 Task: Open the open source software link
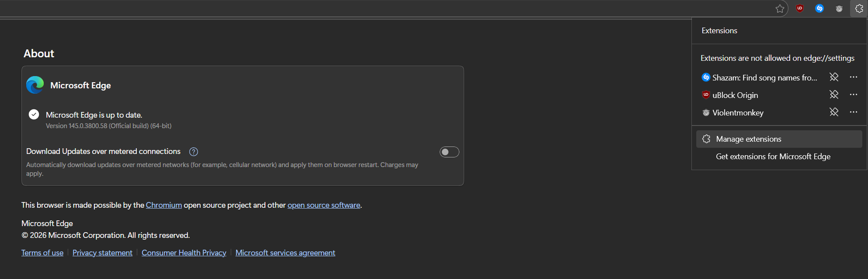(324, 205)
